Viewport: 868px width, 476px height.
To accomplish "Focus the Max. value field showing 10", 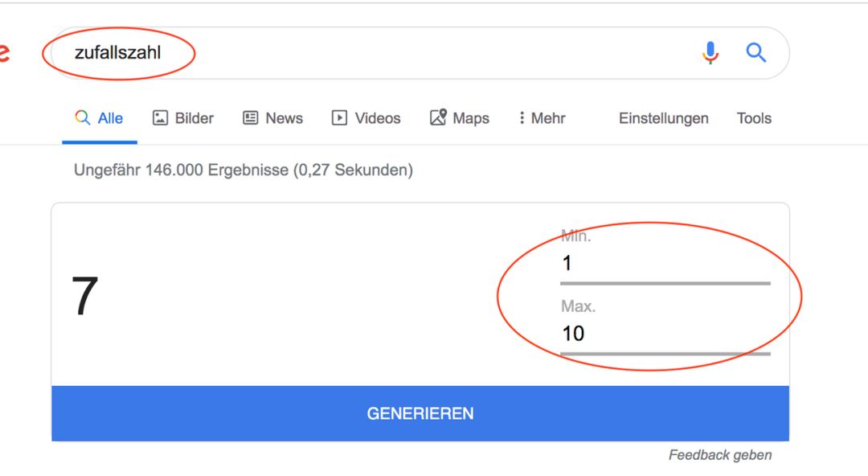I will [665, 334].
